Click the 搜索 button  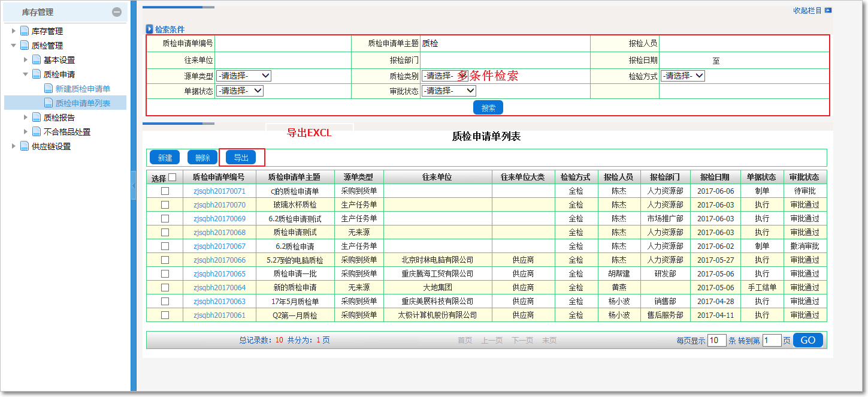[x=488, y=107]
